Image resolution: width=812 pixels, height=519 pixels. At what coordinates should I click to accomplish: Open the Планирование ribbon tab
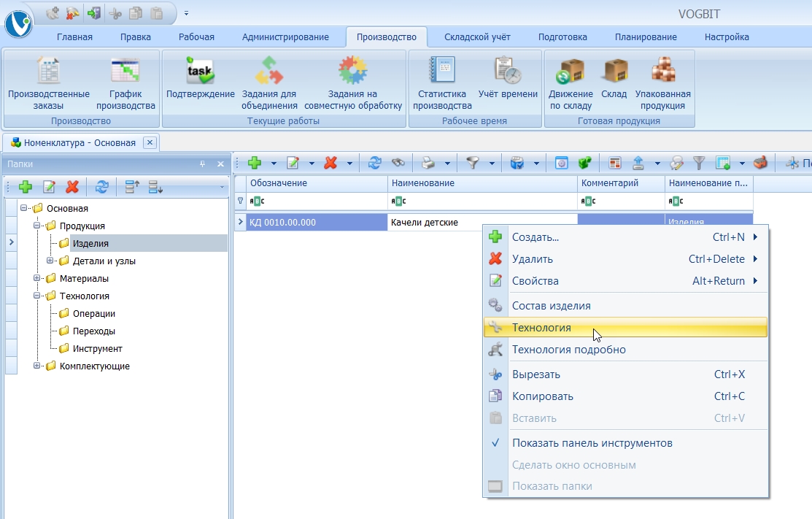pyautogui.click(x=646, y=37)
